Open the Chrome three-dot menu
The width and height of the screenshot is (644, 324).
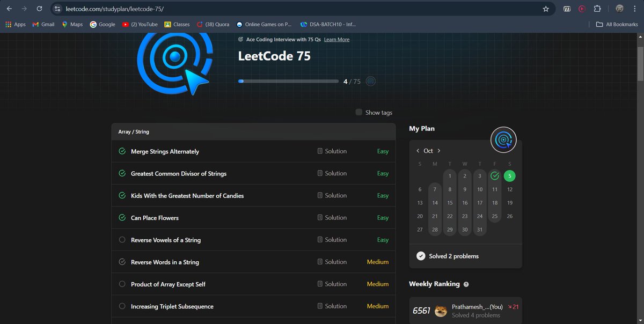click(x=634, y=9)
